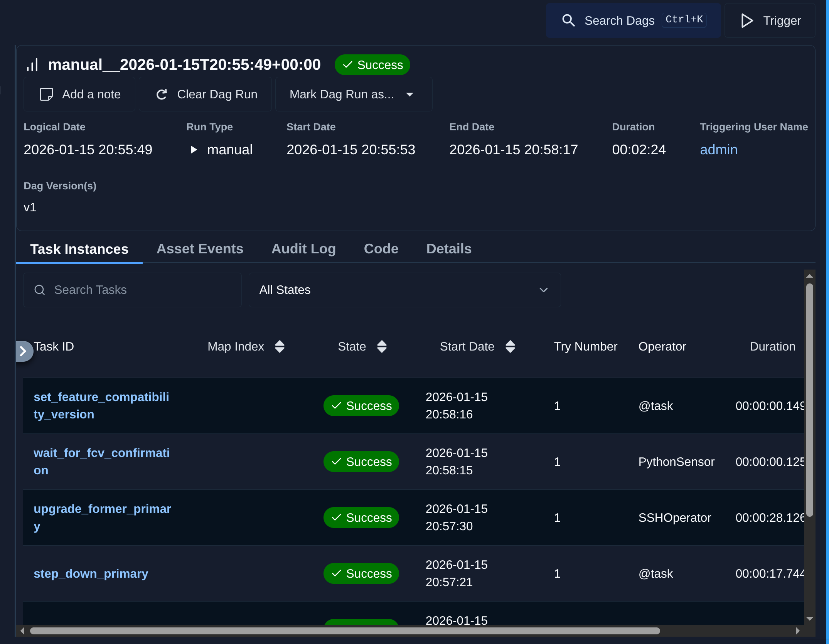
Task: Click the note icon in Add a note
Action: point(47,94)
